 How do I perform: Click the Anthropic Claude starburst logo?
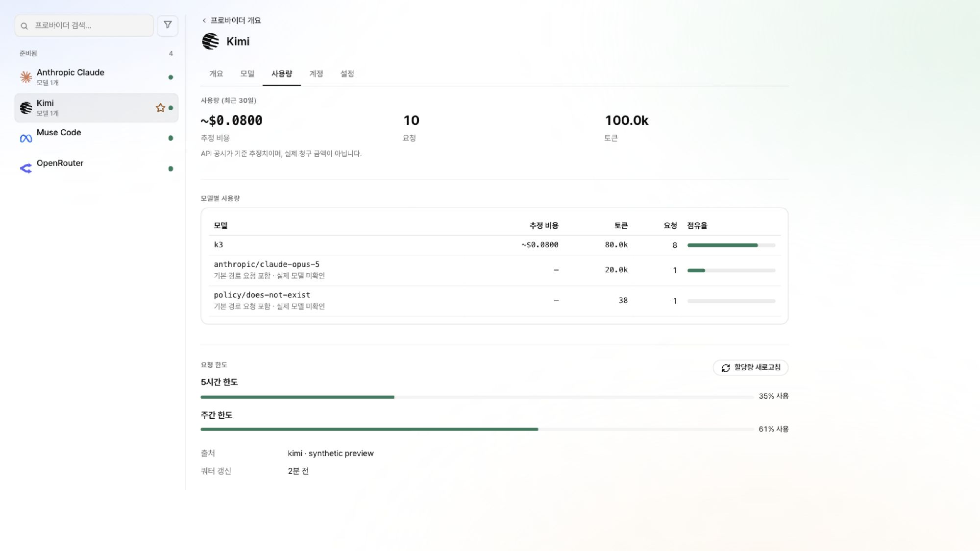(x=26, y=77)
